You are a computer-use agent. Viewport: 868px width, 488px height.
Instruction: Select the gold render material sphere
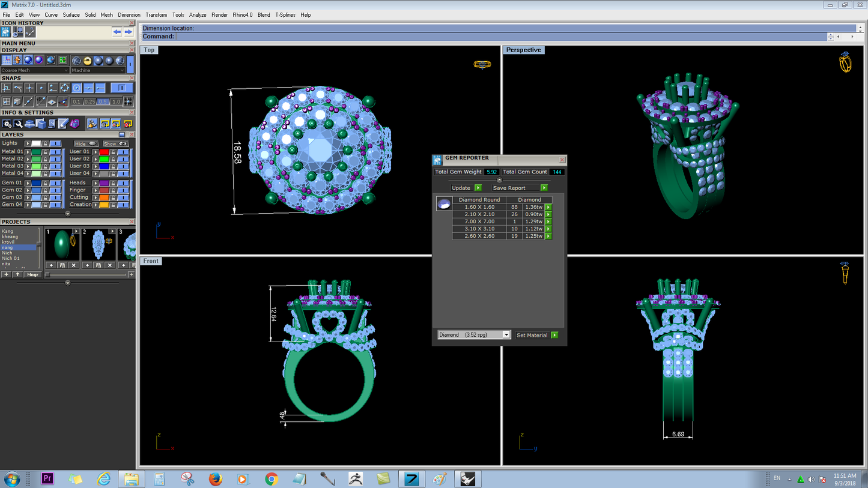[87, 61]
